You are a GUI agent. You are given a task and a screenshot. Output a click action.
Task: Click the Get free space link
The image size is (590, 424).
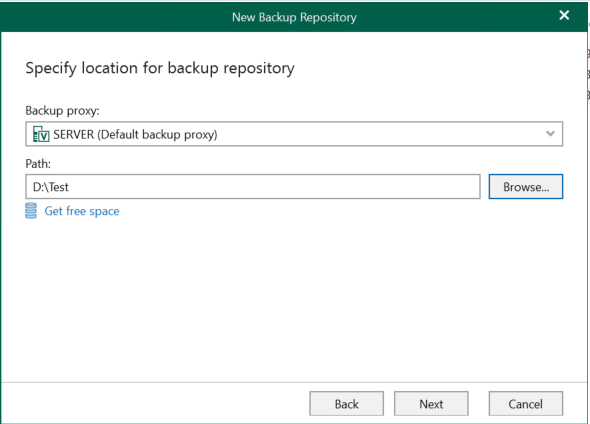[82, 211]
